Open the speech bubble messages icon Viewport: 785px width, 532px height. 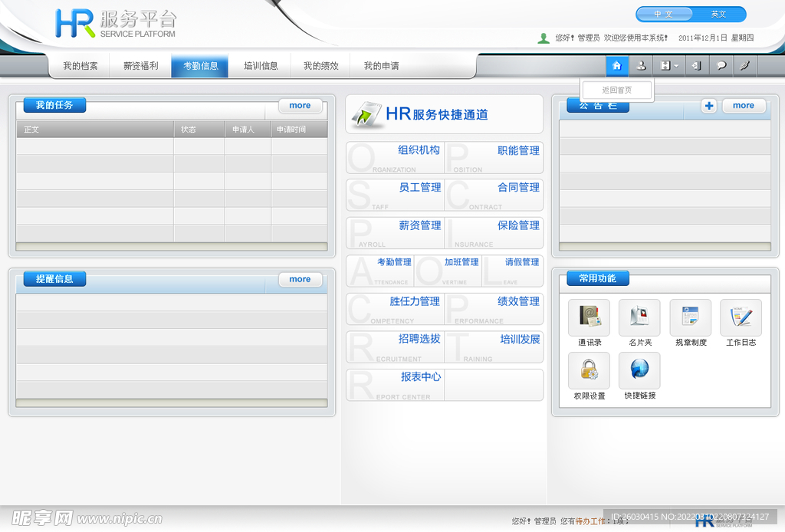[721, 66]
